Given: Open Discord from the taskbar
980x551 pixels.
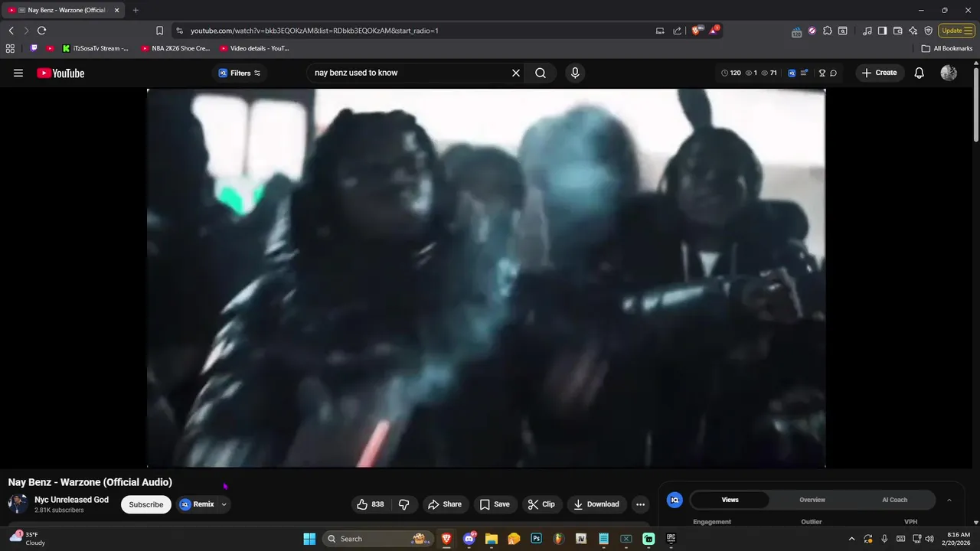Looking at the screenshot, I should (x=469, y=539).
